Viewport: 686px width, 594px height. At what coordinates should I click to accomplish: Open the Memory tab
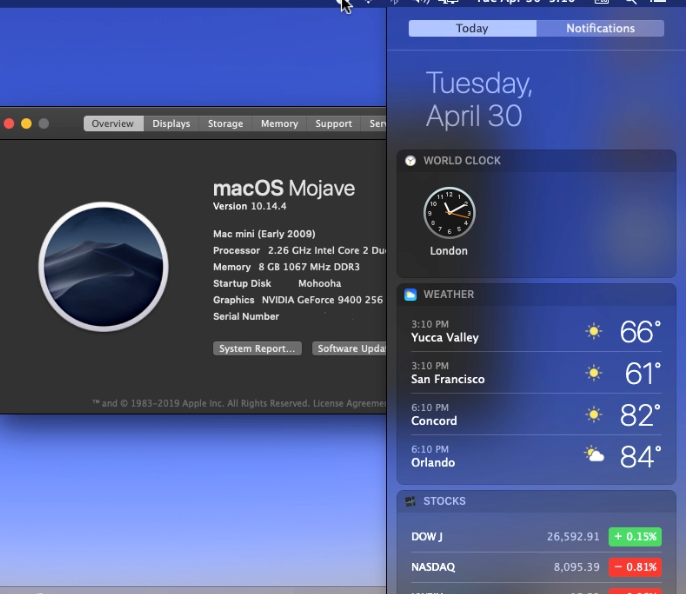(279, 124)
